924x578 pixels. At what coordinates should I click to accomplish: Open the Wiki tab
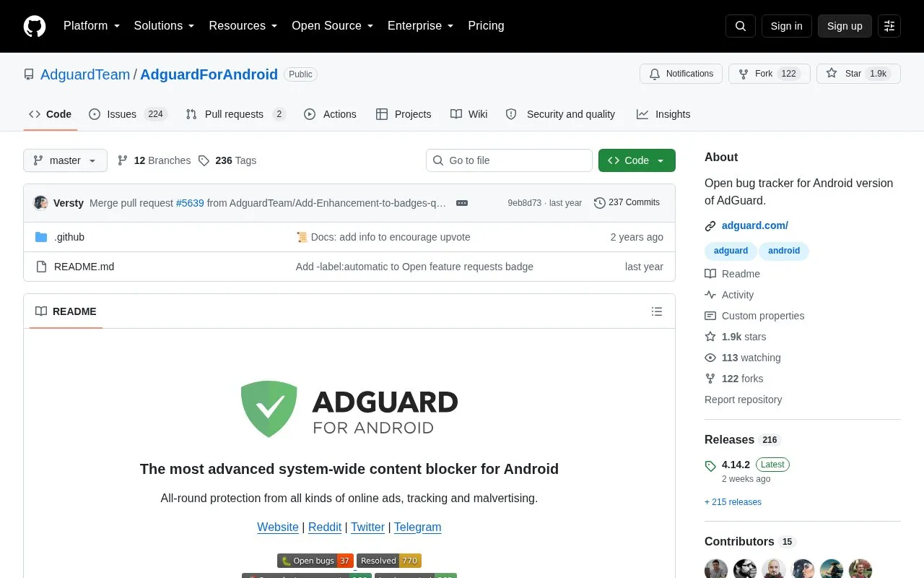coord(469,114)
